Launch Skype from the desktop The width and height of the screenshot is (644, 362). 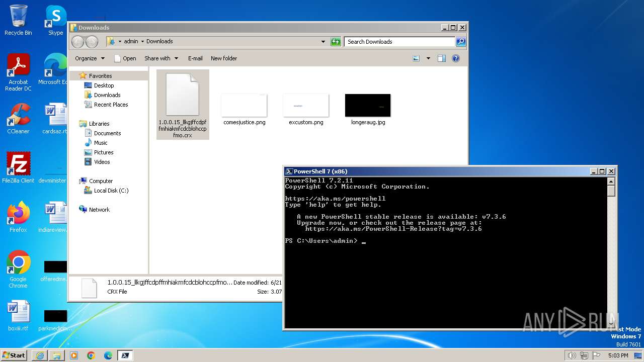coord(55,20)
